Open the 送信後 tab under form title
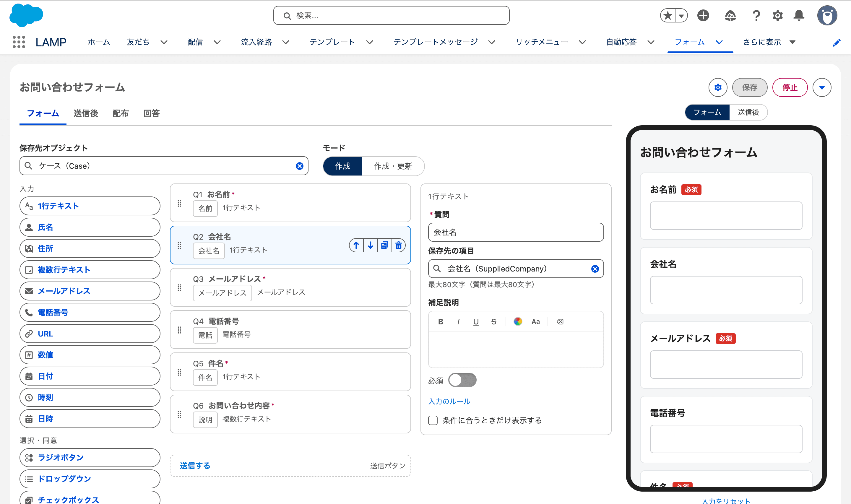This screenshot has width=851, height=504. click(x=86, y=113)
